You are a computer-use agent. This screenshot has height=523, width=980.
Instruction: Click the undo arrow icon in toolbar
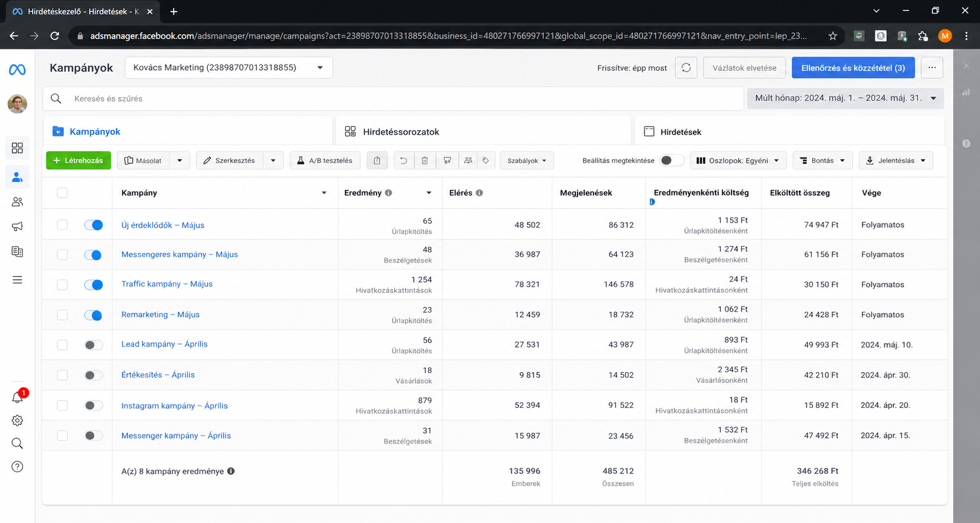tap(404, 160)
